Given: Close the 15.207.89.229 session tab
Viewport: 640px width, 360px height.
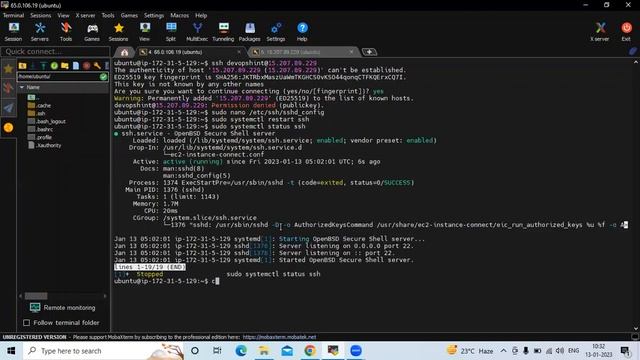Looking at the screenshot, I should (x=351, y=52).
